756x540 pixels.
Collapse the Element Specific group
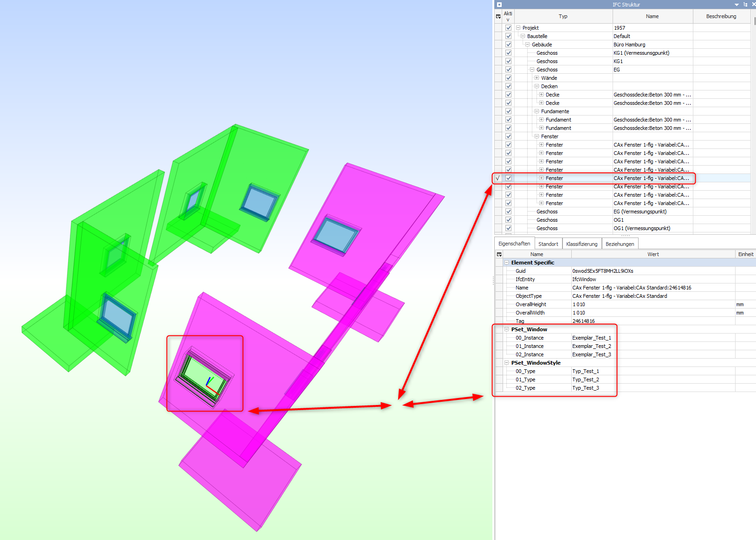[x=507, y=263]
